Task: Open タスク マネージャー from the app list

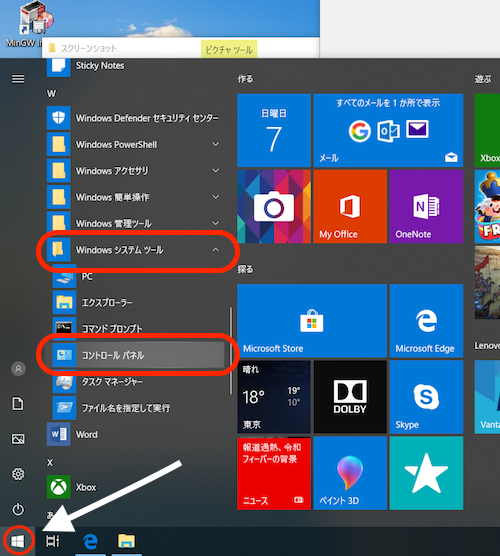Action: (138, 382)
